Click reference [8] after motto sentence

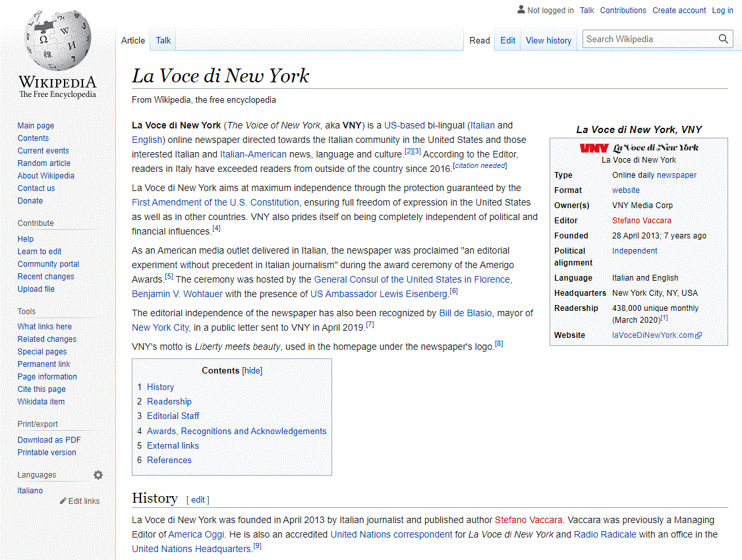499,344
